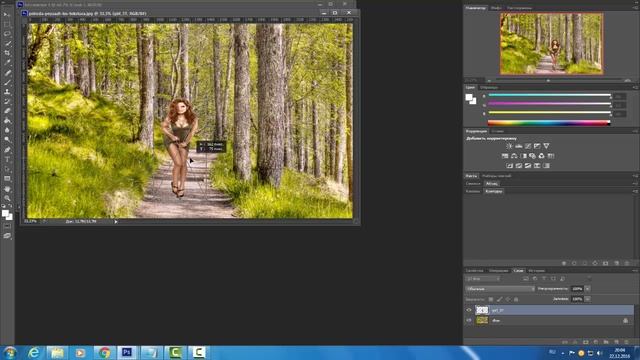Open the Adjustments panel flyout menu

click(635, 131)
